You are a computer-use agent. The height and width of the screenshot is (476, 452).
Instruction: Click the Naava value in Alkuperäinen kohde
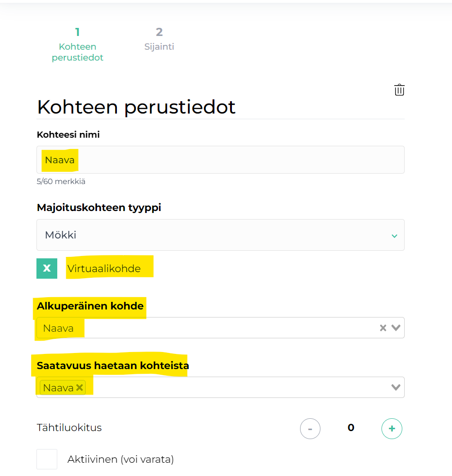point(58,328)
